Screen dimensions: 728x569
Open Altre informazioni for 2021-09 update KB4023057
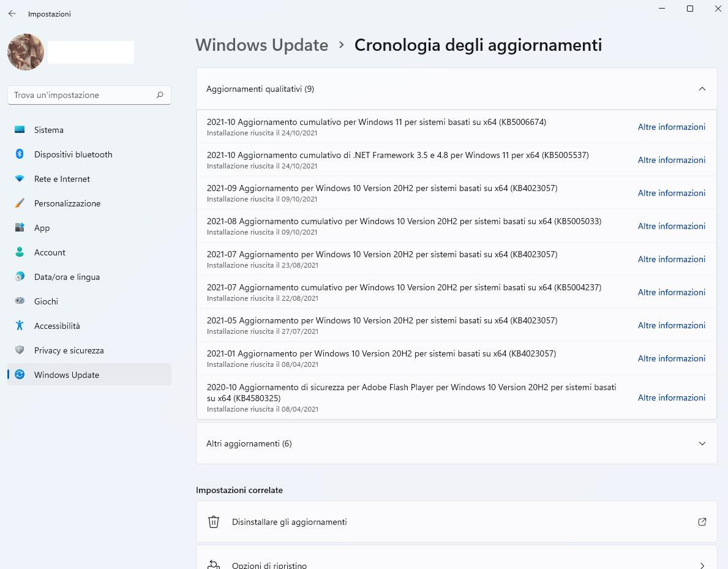[671, 193]
